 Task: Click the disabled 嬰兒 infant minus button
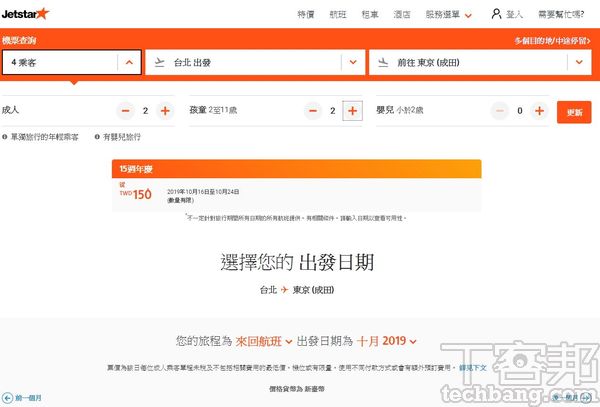(500, 111)
